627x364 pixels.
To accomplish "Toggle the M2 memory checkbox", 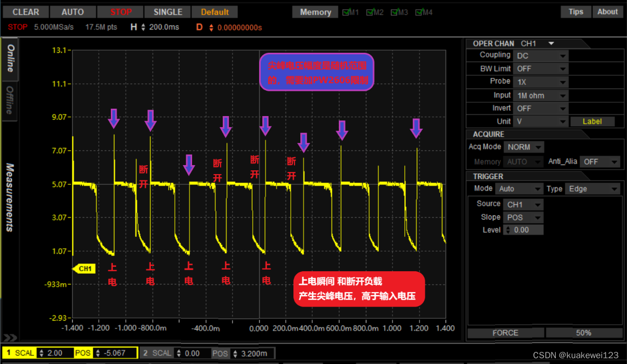I will [x=370, y=12].
